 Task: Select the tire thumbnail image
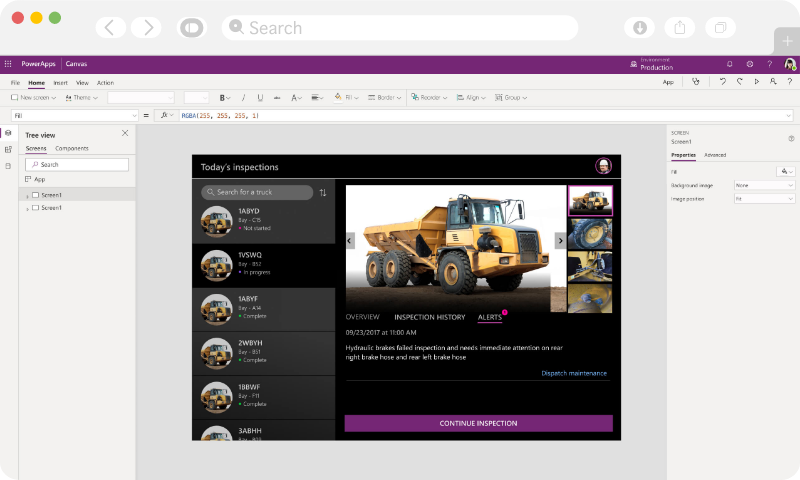coord(590,234)
